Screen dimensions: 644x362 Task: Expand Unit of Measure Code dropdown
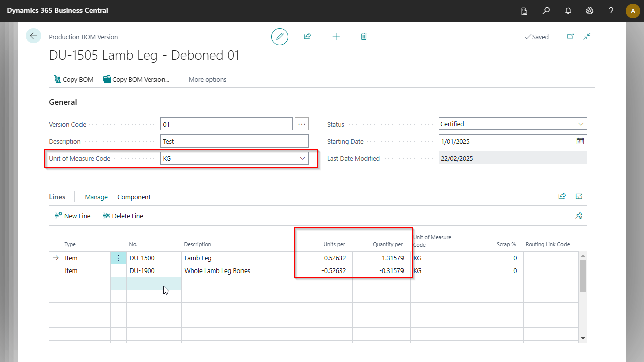[x=303, y=158]
